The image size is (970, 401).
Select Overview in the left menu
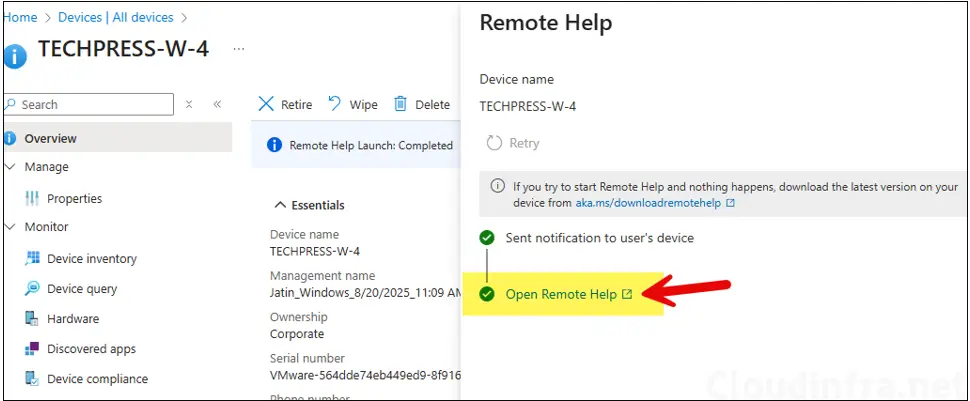(x=50, y=138)
